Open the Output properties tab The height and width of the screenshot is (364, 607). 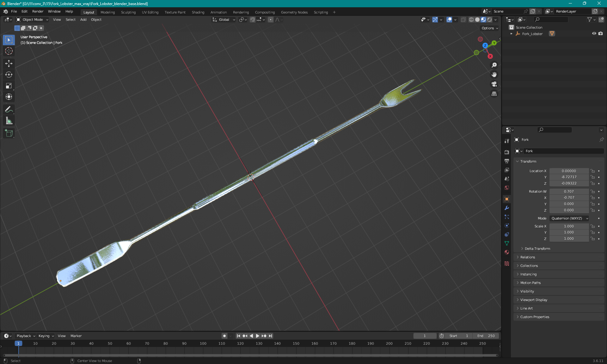507,161
